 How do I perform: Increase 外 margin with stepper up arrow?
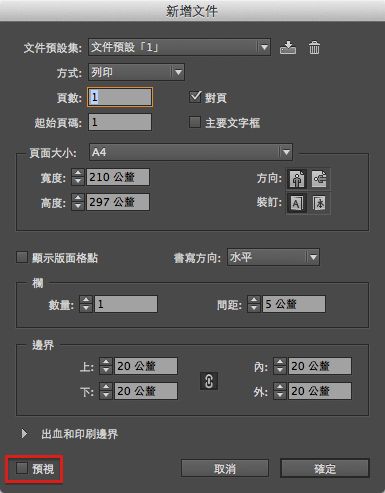280,387
